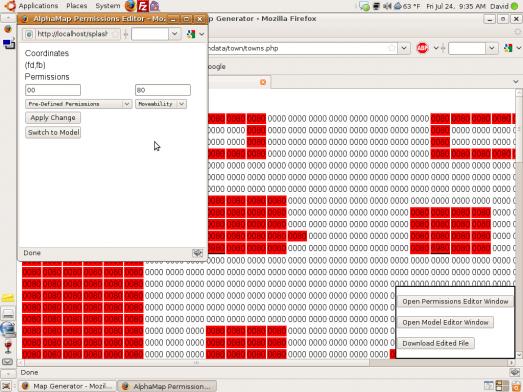The width and height of the screenshot is (523, 392).
Task: Switch to AlphaMap Permissions taskbar window
Action: click(x=167, y=386)
